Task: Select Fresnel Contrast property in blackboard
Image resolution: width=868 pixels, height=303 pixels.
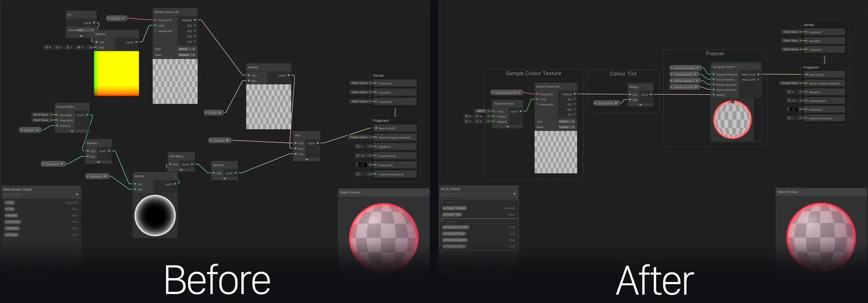Action: click(x=456, y=227)
